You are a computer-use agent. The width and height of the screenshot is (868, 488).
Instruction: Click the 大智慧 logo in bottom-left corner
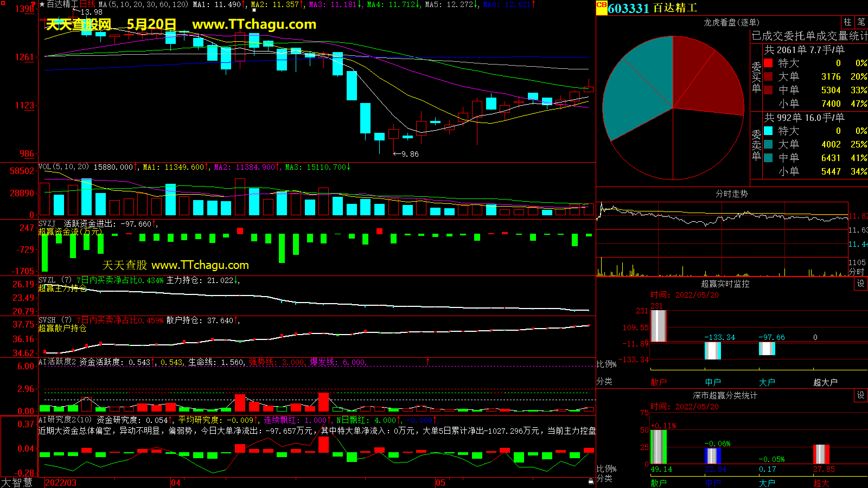(x=17, y=483)
